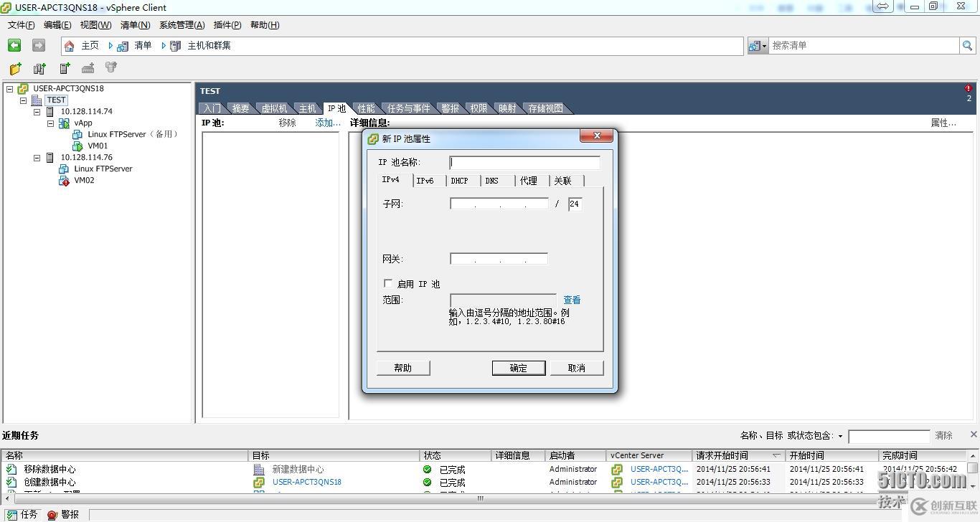The image size is (980, 522).
Task: Sort by 请求开始时间 column header
Action: point(738,455)
